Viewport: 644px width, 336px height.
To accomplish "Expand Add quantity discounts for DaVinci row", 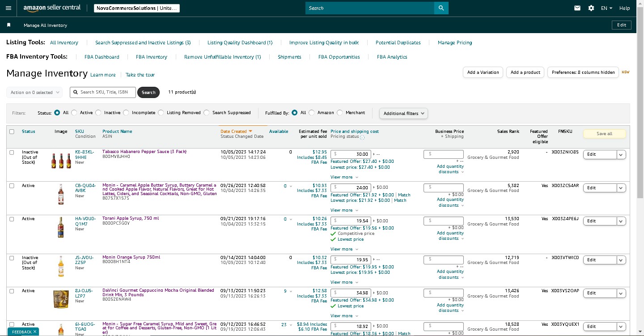I will point(450,308).
